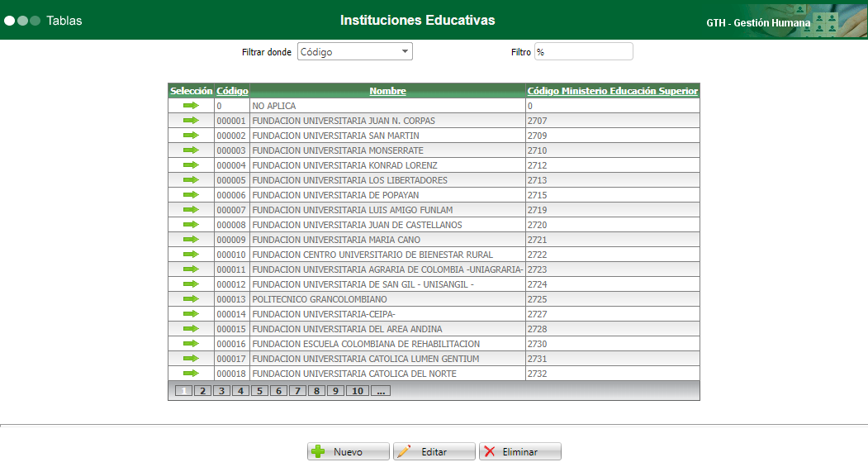The height and width of the screenshot is (467, 868).
Task: Click the code cell 000018
Action: pyautogui.click(x=231, y=374)
